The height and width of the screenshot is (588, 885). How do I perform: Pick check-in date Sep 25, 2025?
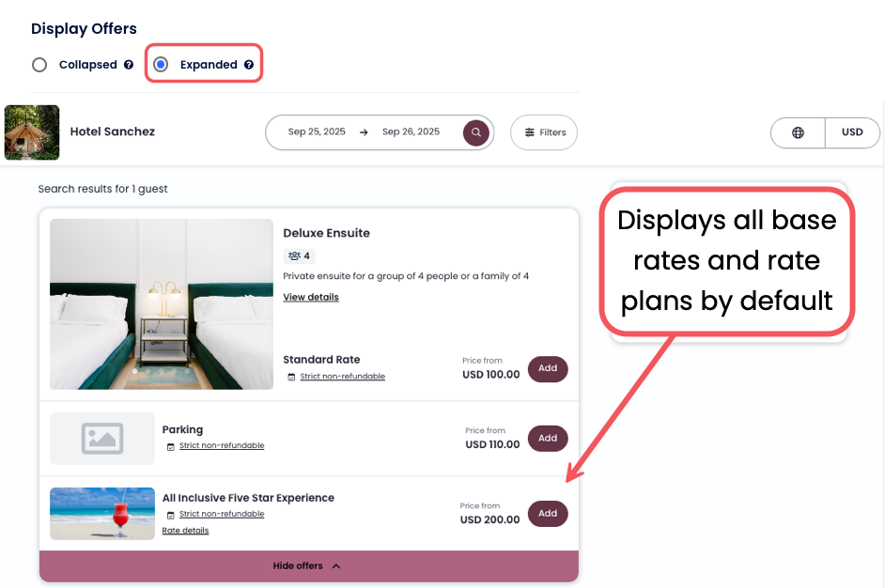[x=317, y=132]
